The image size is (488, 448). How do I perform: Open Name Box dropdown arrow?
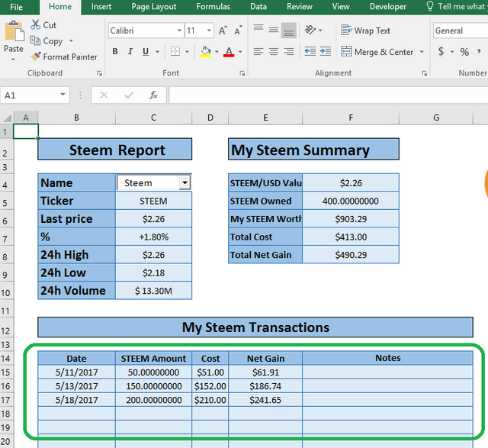(63, 95)
